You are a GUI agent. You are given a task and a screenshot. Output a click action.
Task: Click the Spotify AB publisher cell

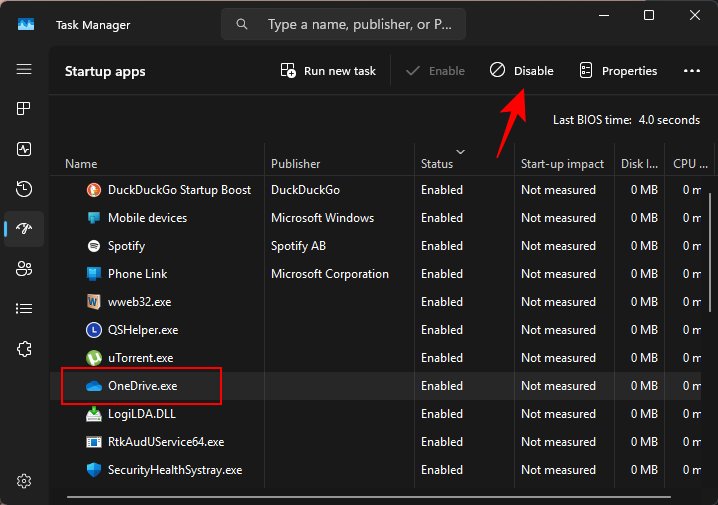click(298, 246)
